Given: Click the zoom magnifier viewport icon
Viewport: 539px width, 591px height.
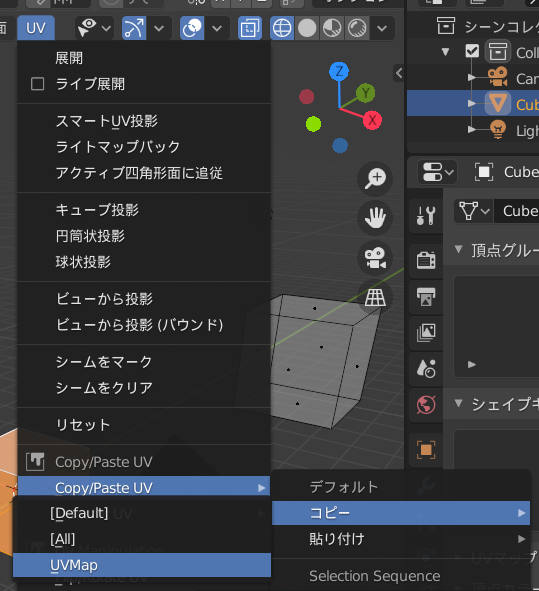Looking at the screenshot, I should [x=375, y=178].
